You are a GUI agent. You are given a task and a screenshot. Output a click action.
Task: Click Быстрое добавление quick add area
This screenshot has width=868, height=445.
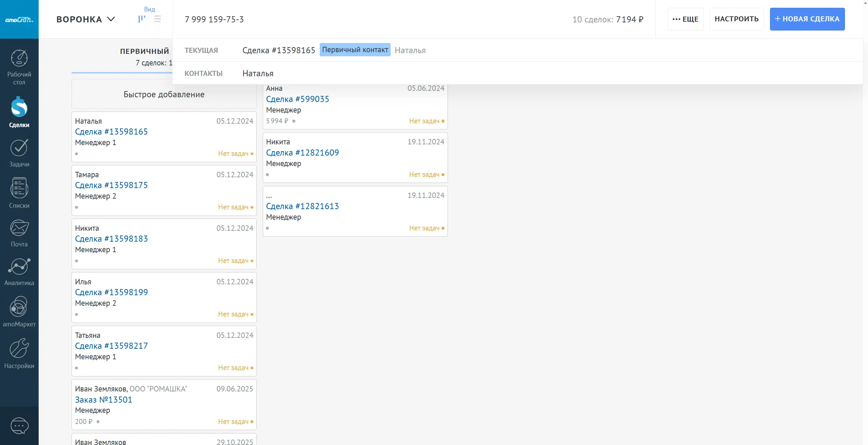(x=164, y=94)
